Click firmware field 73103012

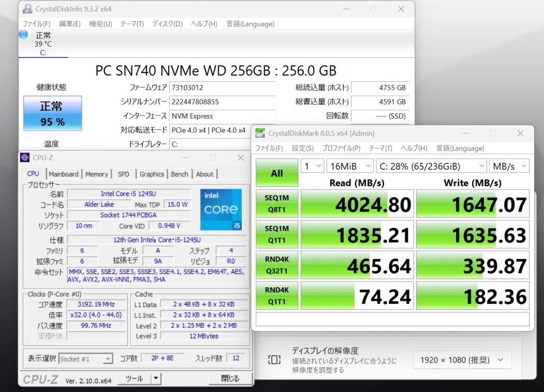222,88
